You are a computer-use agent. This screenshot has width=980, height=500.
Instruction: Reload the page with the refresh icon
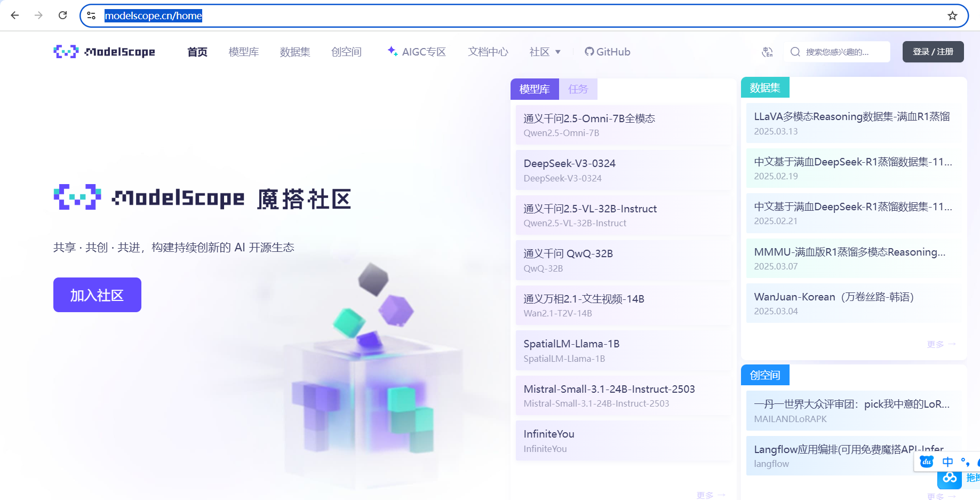pyautogui.click(x=62, y=15)
